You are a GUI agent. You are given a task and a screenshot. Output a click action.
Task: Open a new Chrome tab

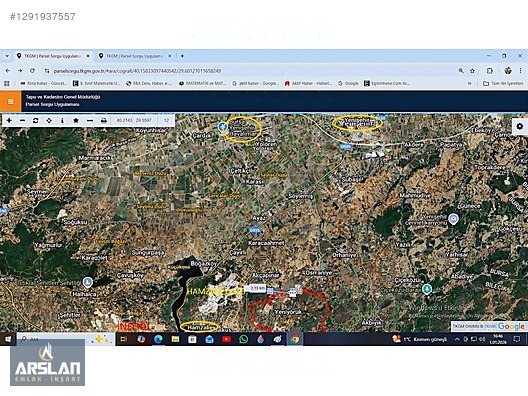pos(182,56)
